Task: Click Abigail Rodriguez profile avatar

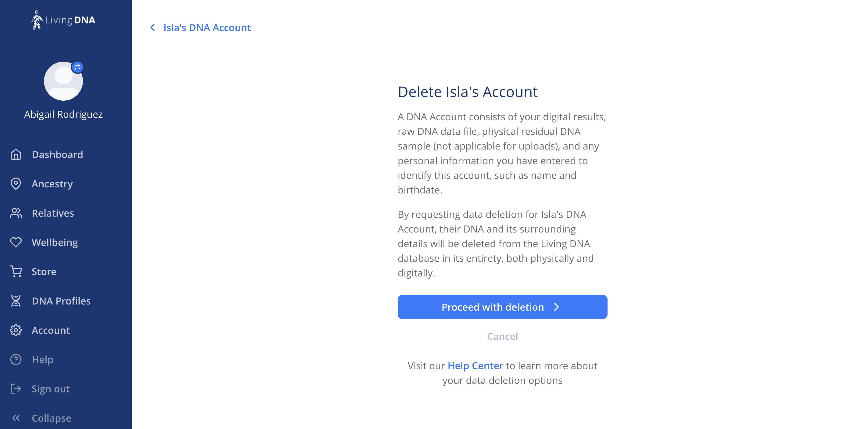Action: 63,81
